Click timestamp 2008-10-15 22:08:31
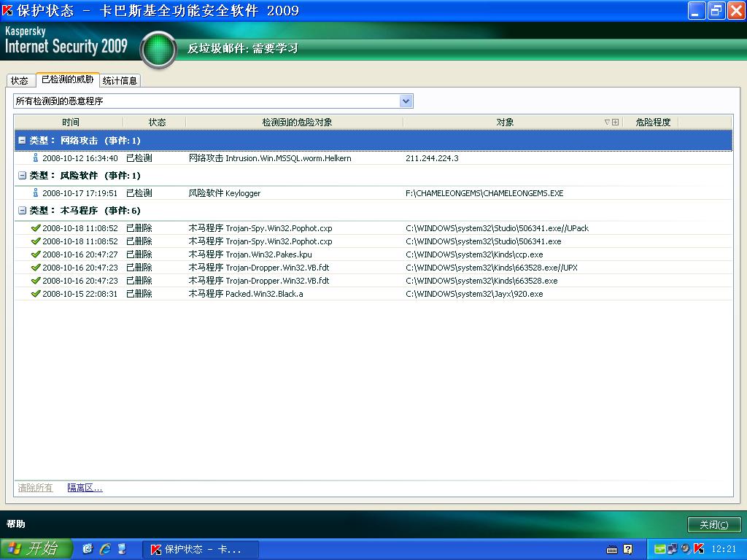The height and width of the screenshot is (560, 747). pos(80,294)
